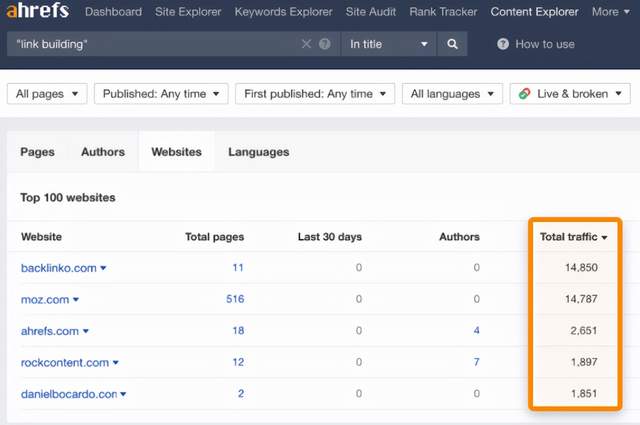Switch to the Pages tab

(37, 152)
